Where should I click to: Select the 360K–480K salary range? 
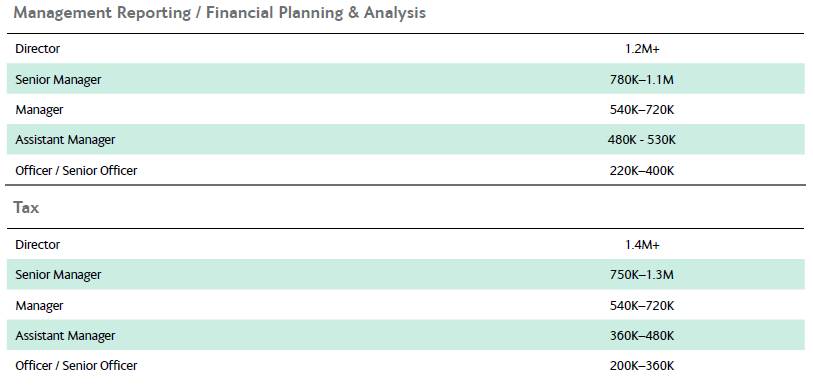point(642,336)
